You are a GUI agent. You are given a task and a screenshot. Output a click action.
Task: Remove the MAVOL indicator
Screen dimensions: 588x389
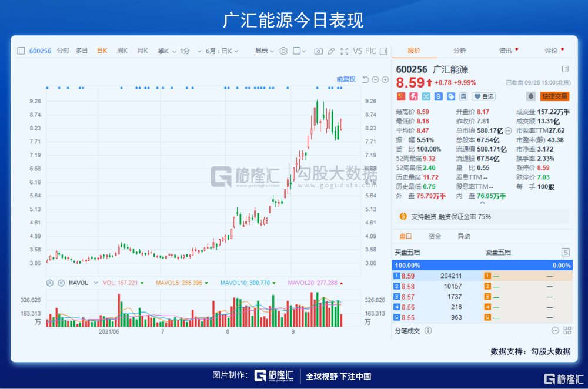61,283
